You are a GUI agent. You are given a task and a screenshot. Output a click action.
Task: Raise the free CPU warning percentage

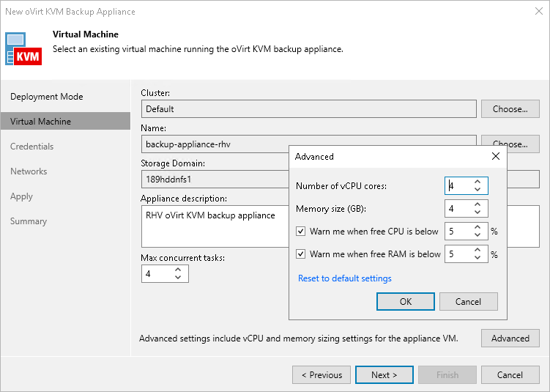coord(477,227)
